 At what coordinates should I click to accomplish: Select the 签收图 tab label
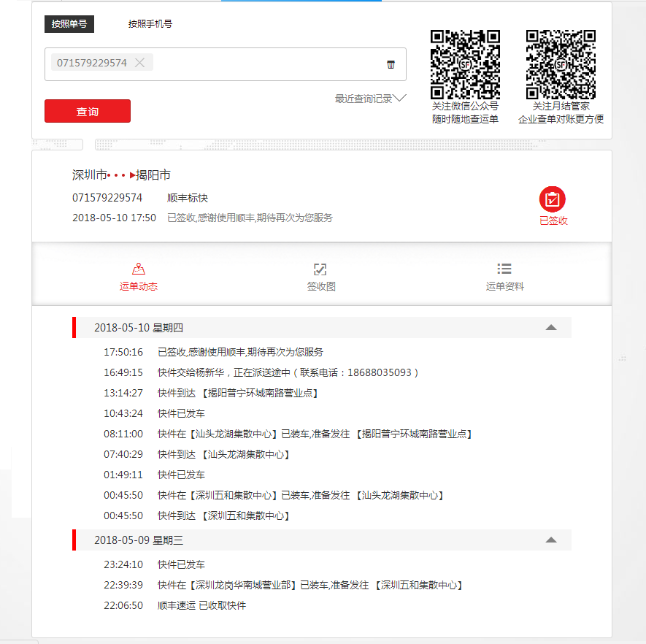(321, 286)
